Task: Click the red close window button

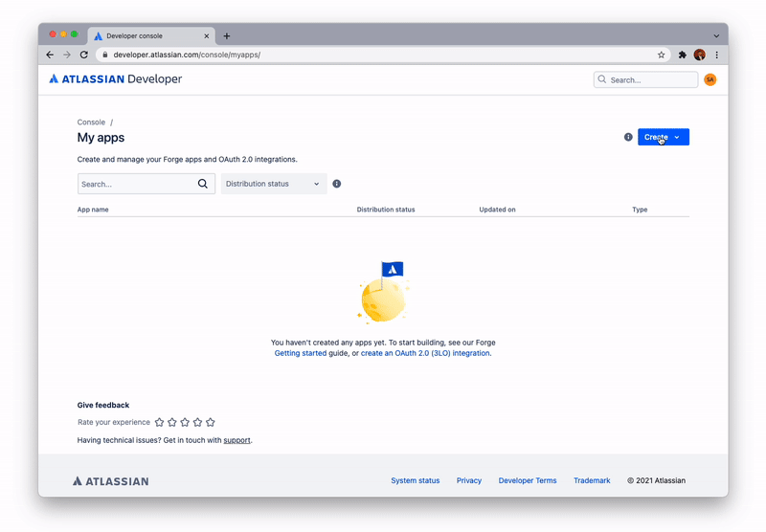Action: pyautogui.click(x=53, y=34)
